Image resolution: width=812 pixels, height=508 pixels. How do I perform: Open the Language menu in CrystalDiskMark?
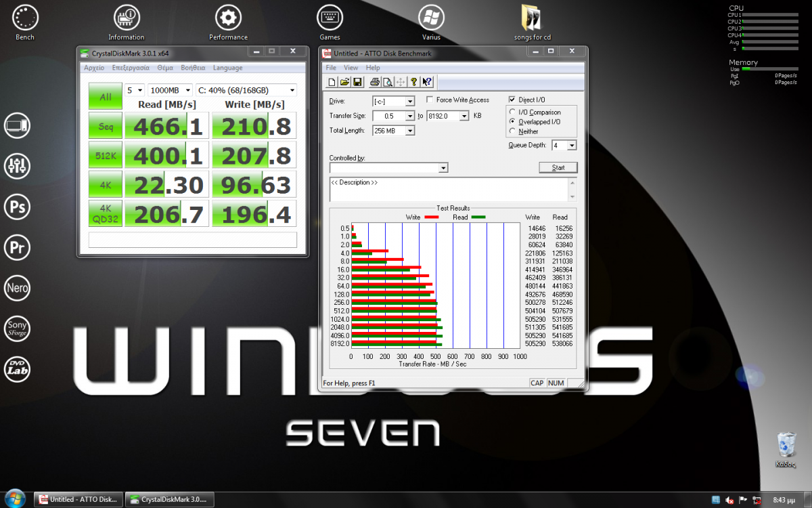[x=227, y=68]
